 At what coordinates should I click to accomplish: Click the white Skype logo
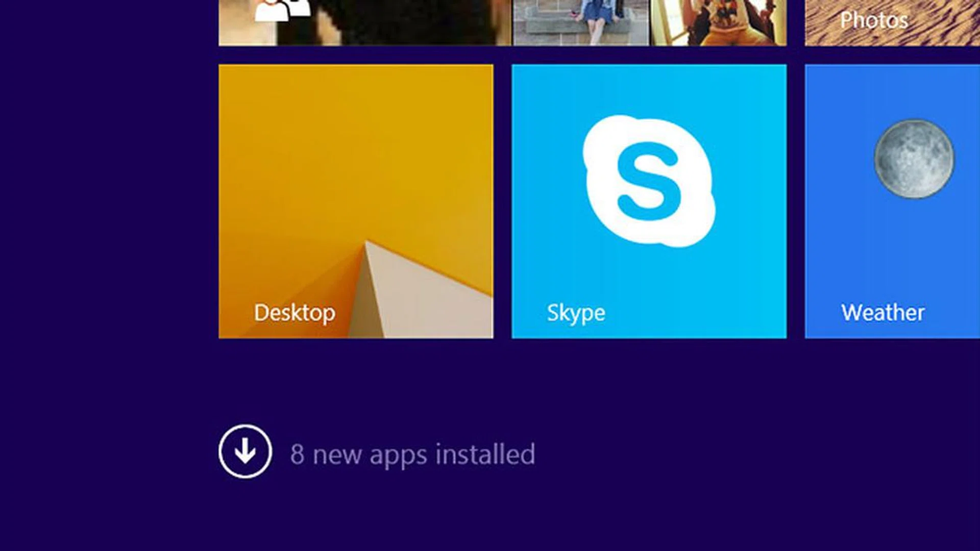(648, 181)
